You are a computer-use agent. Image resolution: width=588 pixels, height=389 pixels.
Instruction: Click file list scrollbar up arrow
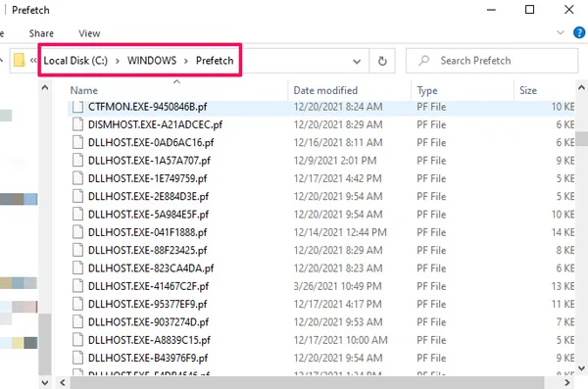click(x=581, y=88)
